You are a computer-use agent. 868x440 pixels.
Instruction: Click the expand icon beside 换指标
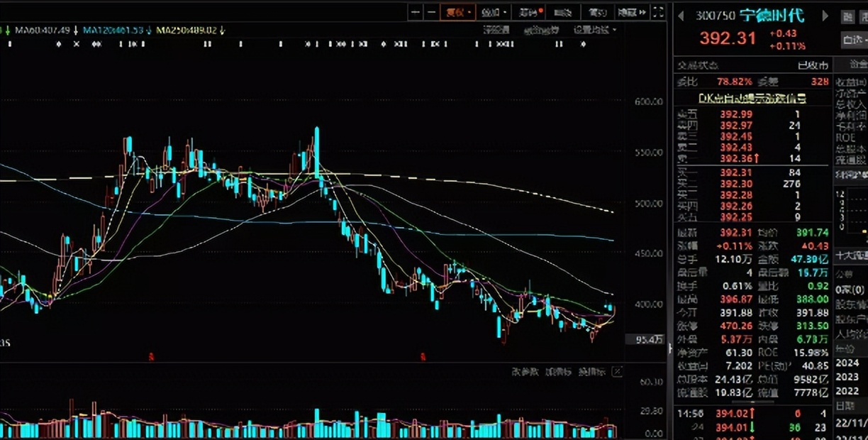click(617, 371)
